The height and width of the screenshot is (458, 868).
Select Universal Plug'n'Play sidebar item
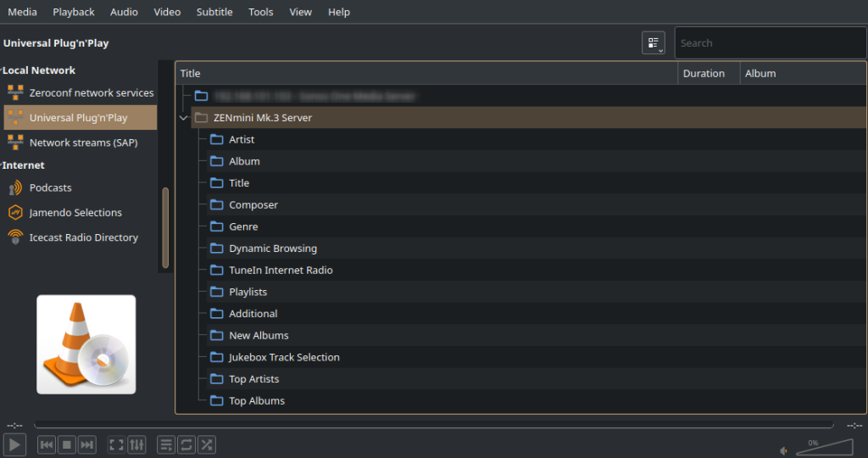point(81,117)
